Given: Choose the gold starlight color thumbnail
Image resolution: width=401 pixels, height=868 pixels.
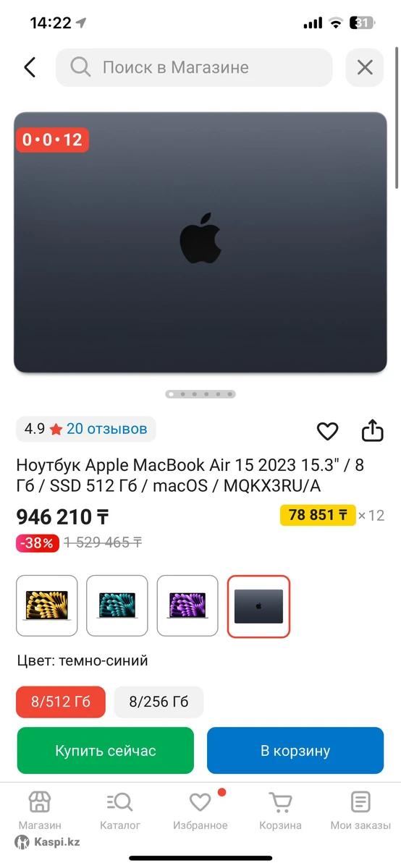Looking at the screenshot, I should point(47,606).
